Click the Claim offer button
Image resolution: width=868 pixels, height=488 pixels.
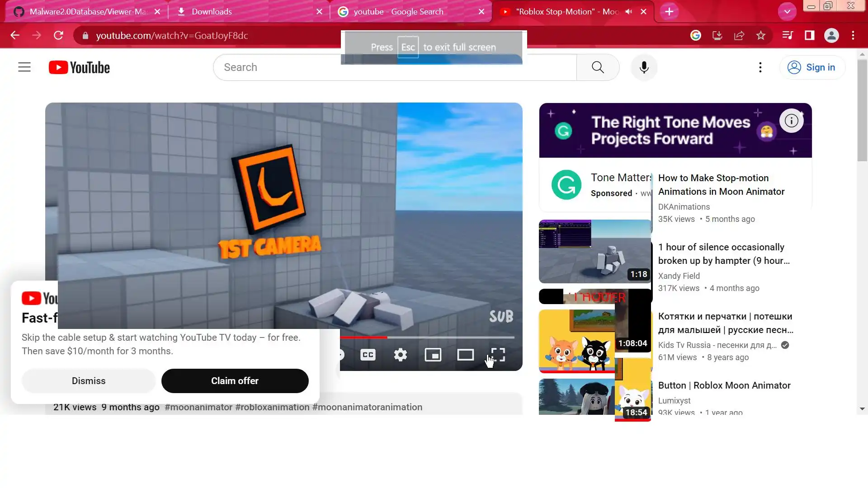235,381
